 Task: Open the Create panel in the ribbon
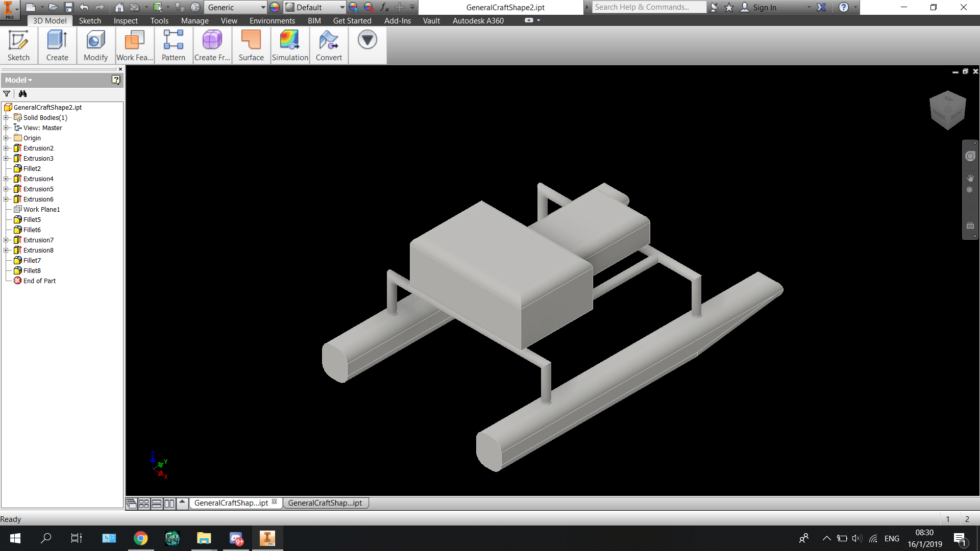[57, 45]
